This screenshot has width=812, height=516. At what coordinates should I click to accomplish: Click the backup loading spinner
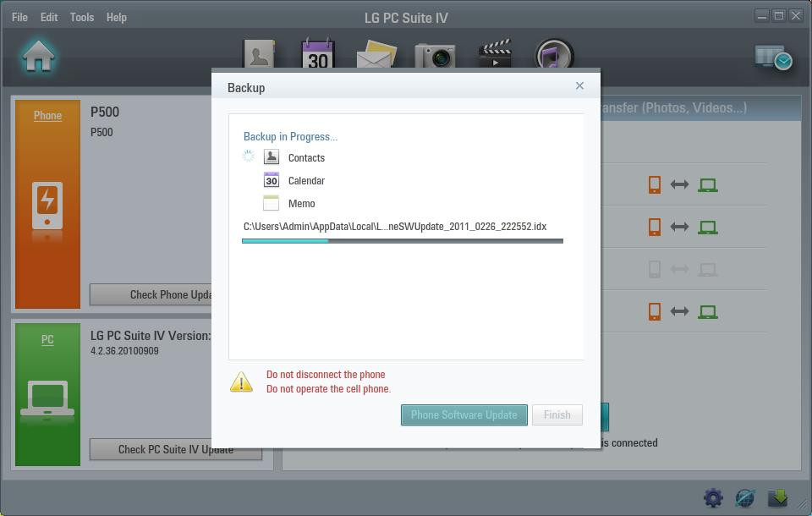pos(249,156)
